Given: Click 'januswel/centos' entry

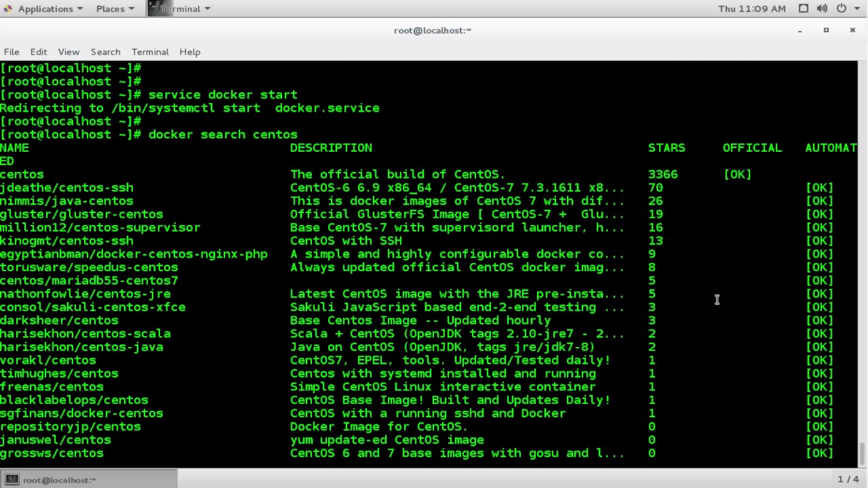Looking at the screenshot, I should click(x=56, y=440).
